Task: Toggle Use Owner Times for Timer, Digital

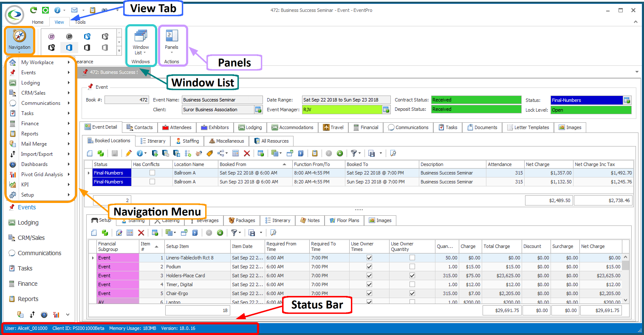Action: [x=369, y=284]
